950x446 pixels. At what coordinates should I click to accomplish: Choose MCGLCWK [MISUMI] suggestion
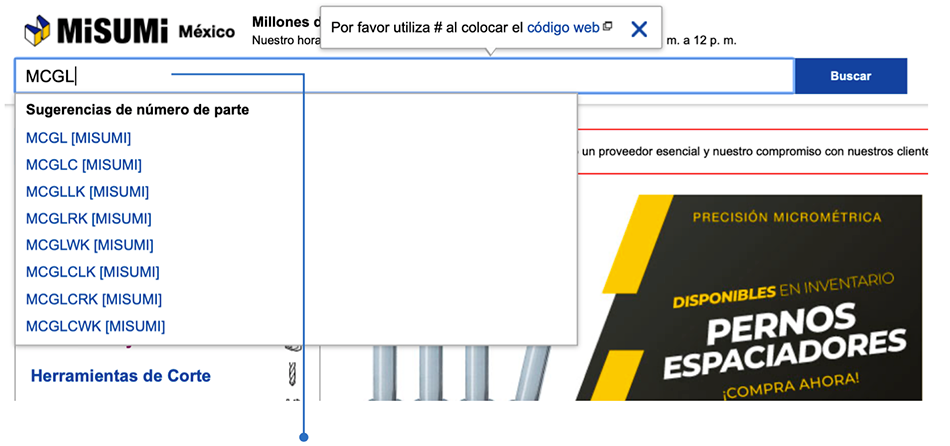[x=95, y=326]
